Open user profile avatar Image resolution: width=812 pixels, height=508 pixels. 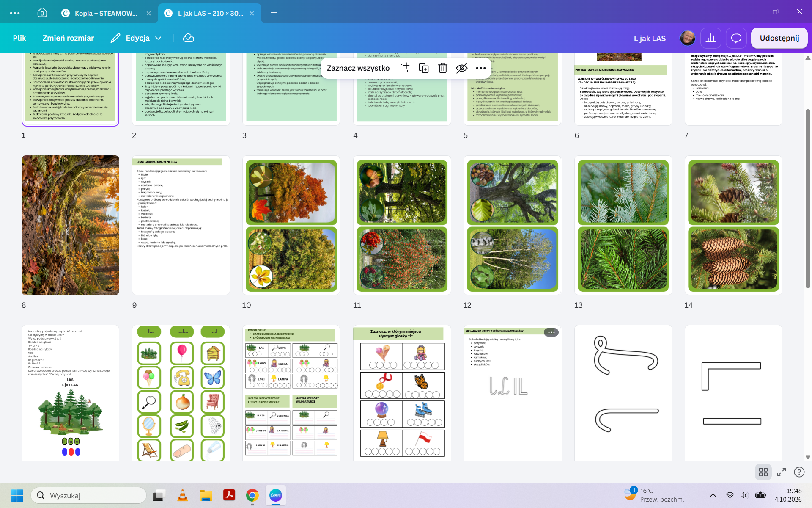[687, 38]
